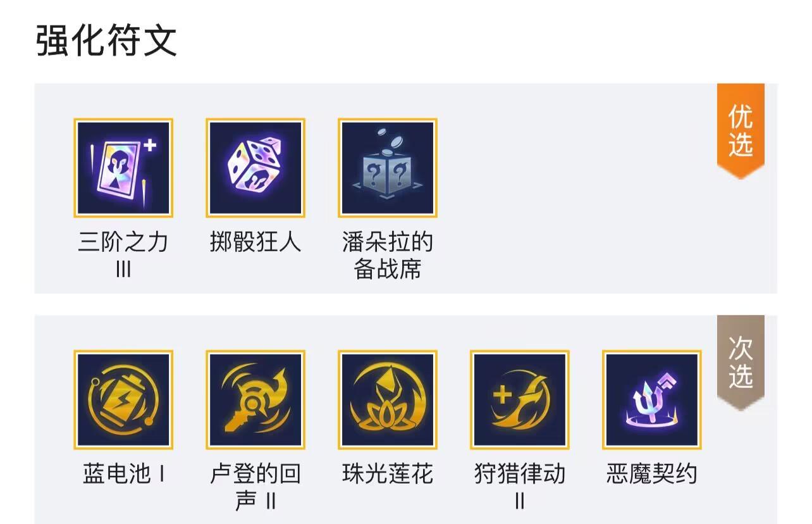The width and height of the screenshot is (812, 524).
Task: Click 潘朵拉的备战席 mystery box icon
Action: 388,168
